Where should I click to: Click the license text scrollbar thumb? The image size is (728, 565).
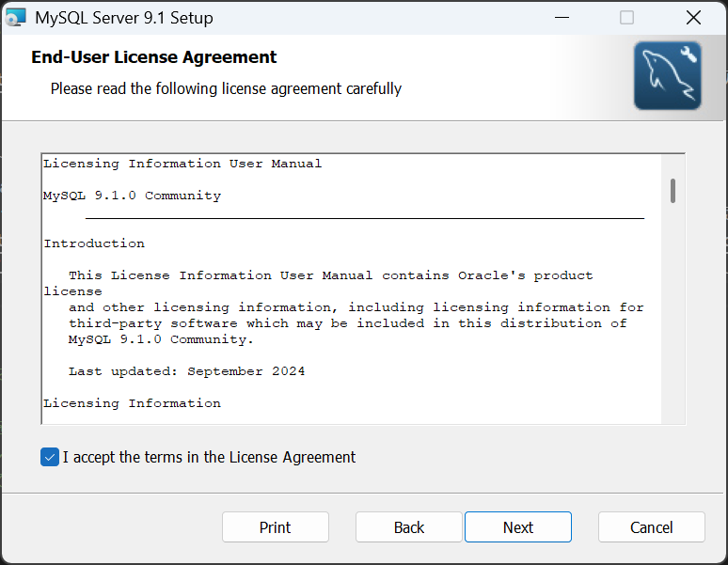click(x=673, y=190)
